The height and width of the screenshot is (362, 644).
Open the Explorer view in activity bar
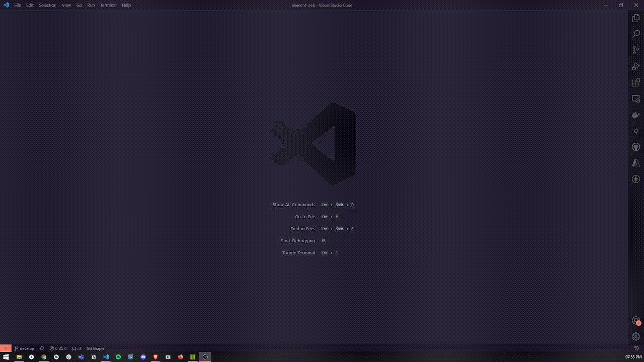(636, 18)
